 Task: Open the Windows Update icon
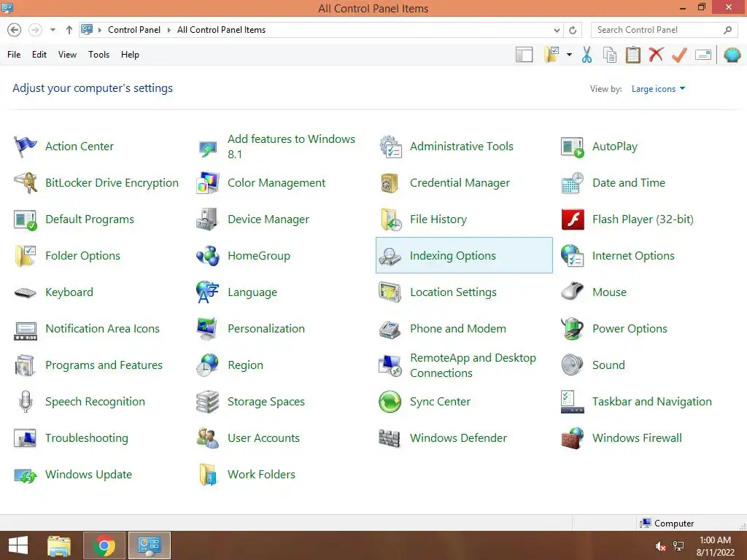pyautogui.click(x=25, y=475)
